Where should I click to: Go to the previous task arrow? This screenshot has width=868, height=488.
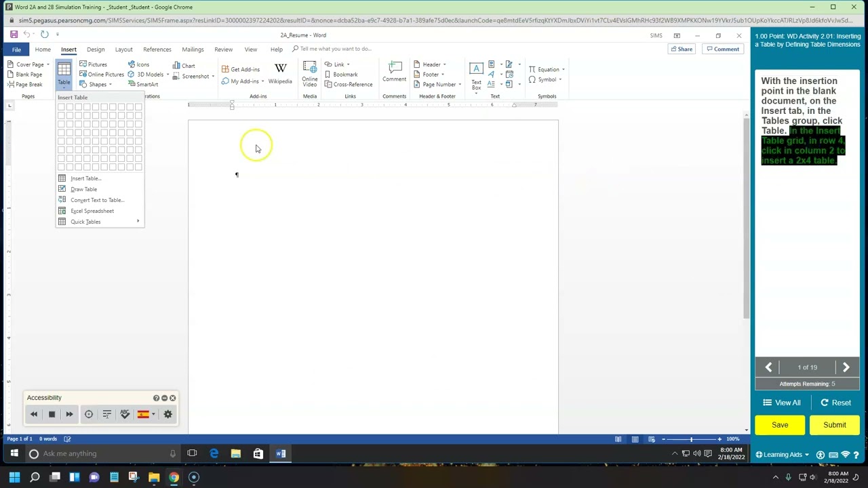769,367
